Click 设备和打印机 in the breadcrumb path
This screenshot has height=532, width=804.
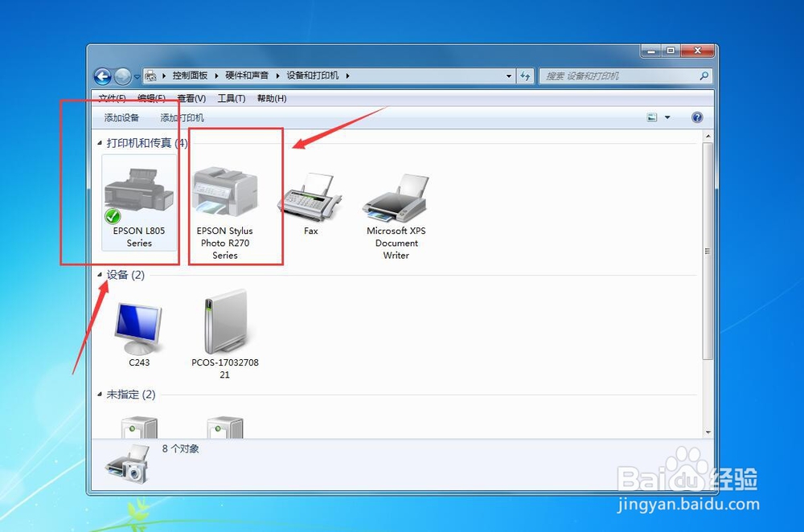312,76
